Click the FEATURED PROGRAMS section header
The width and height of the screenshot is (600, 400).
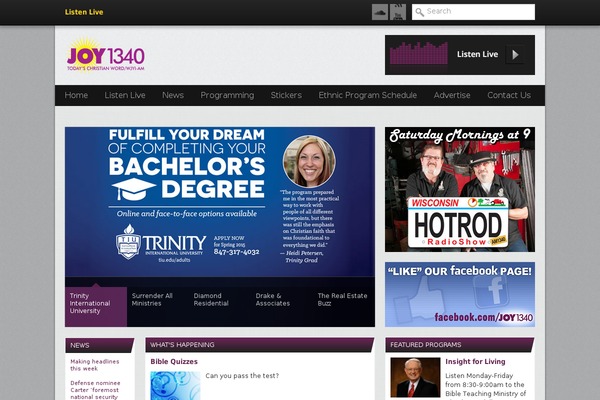pos(460,345)
